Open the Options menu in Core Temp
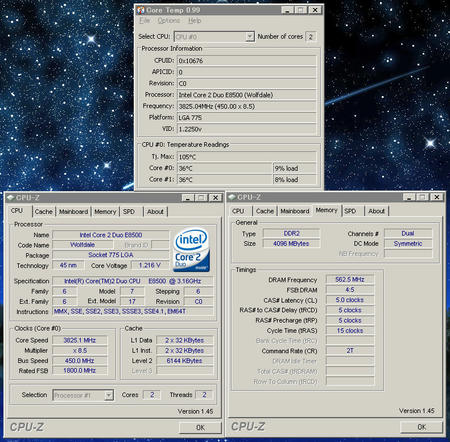The height and width of the screenshot is (442, 450). click(x=169, y=21)
